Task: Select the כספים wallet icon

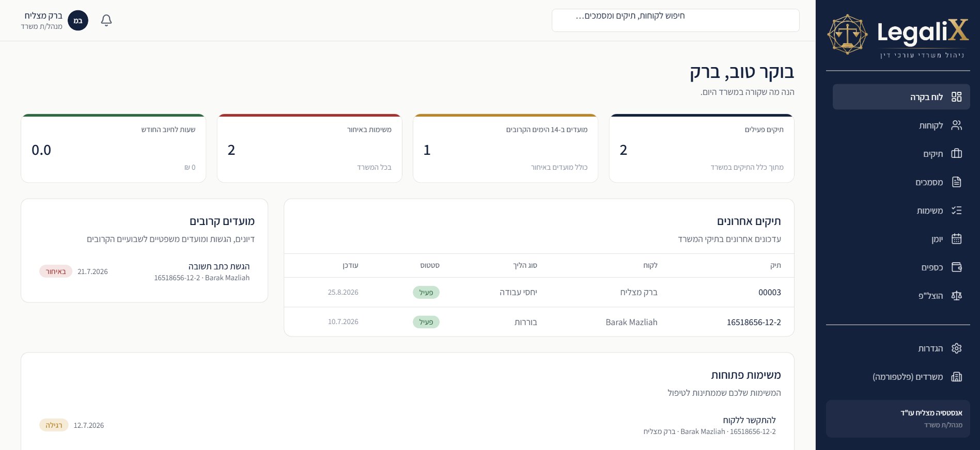Action: pos(956,267)
